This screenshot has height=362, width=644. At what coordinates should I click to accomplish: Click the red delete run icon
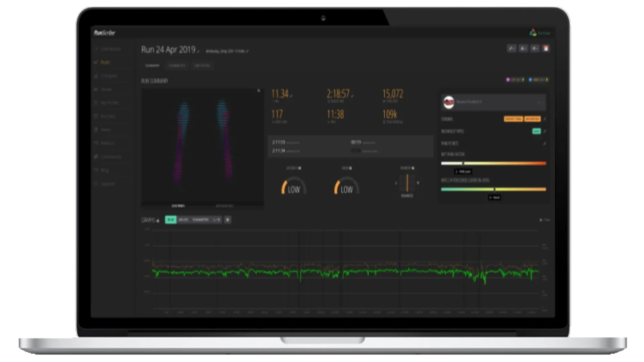click(546, 49)
